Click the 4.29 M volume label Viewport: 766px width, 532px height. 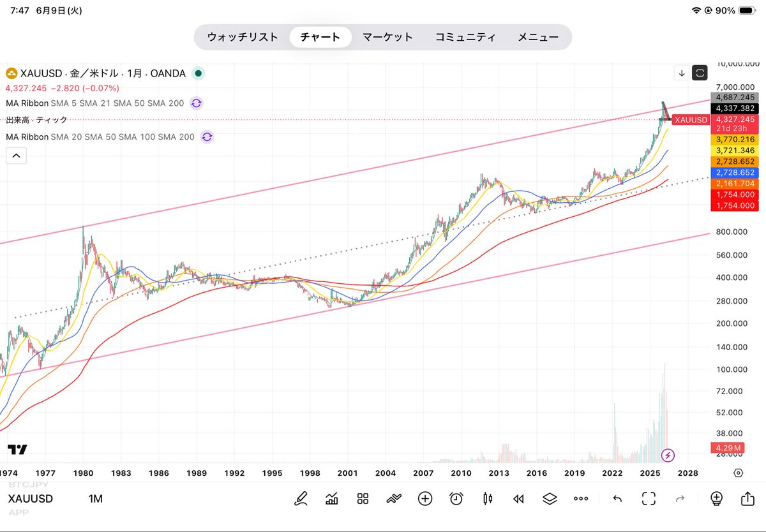coord(728,448)
